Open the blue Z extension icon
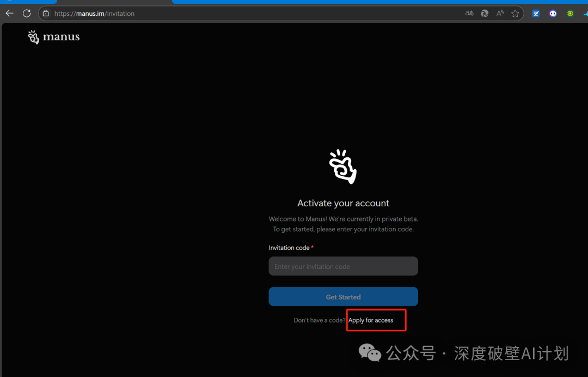The image size is (588, 377). click(x=536, y=14)
